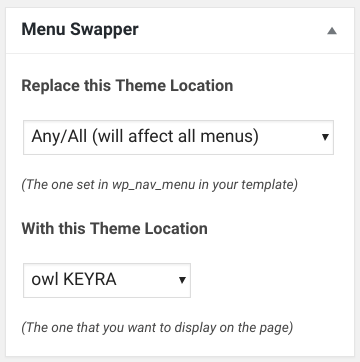
Task: Open the Any/All theme location dropdown
Action: 178,137
